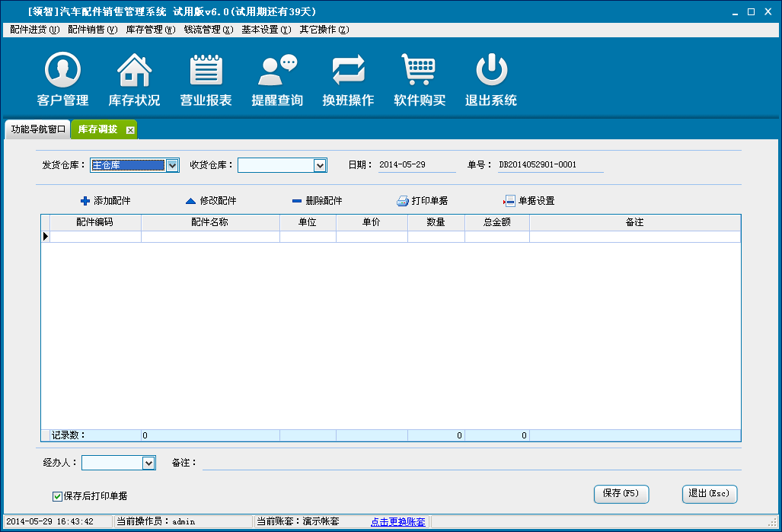Open the 经办人 dropdown list
Viewport: 782px width, 532px height.
(148, 463)
